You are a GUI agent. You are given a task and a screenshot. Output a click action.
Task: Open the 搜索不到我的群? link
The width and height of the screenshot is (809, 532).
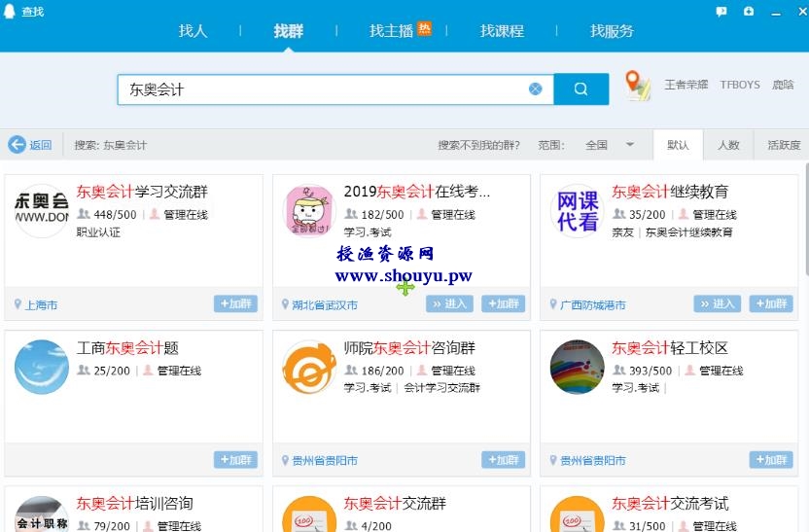tap(478, 145)
